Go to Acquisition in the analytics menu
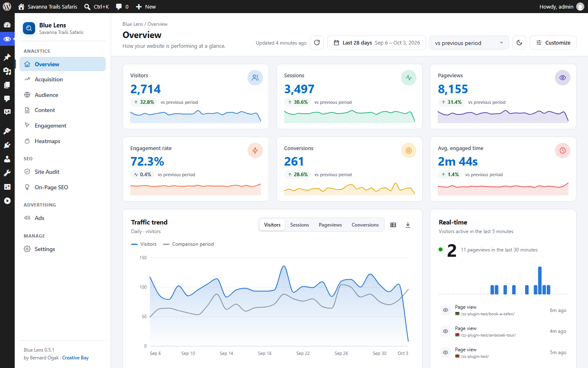 point(63,79)
